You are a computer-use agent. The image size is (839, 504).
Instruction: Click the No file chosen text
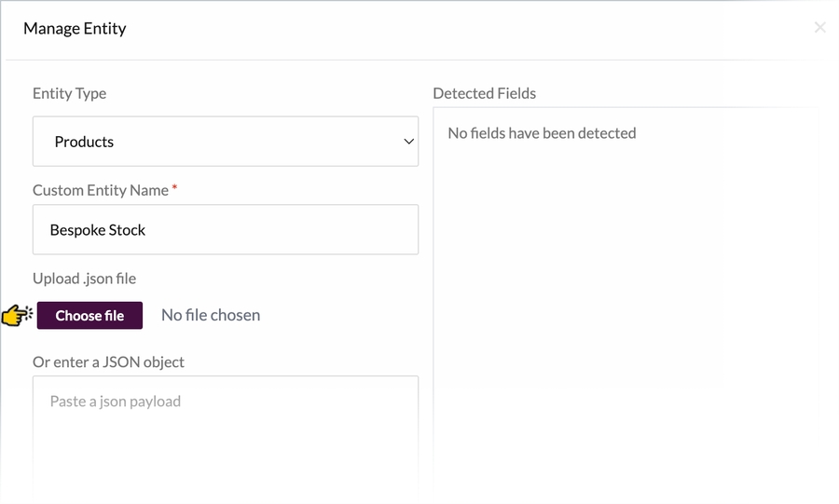211,316
